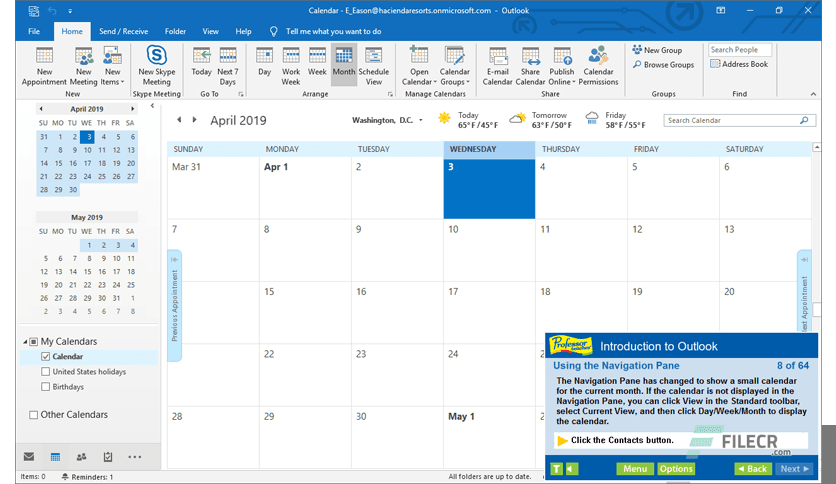The width and height of the screenshot is (836, 484).
Task: Select the Month view button
Action: coord(343,62)
